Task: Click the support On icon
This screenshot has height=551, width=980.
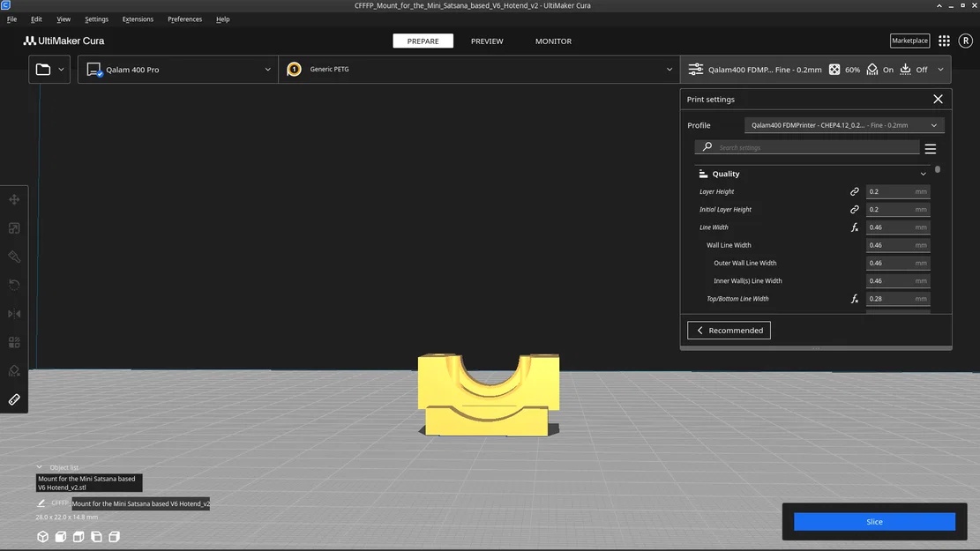Action: 872,70
